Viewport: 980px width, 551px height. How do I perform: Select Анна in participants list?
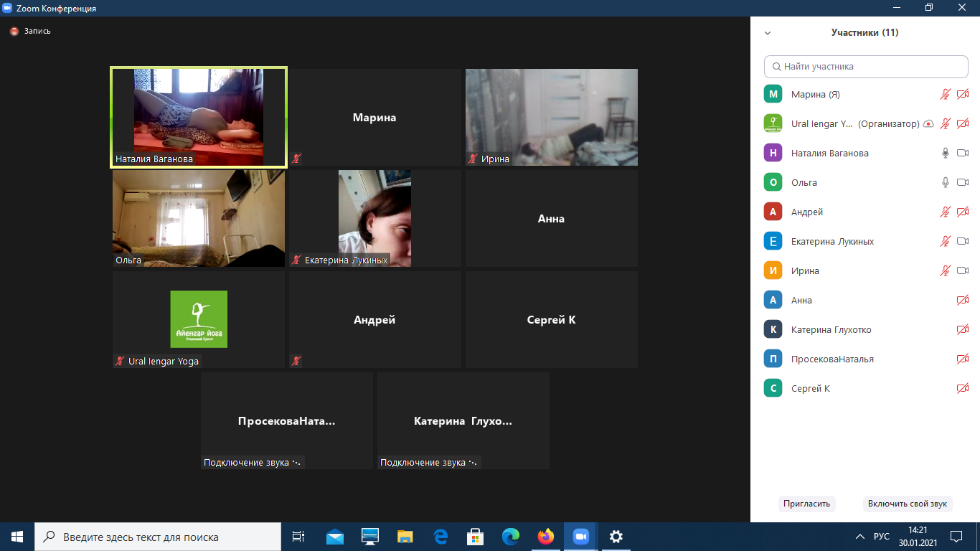801,300
